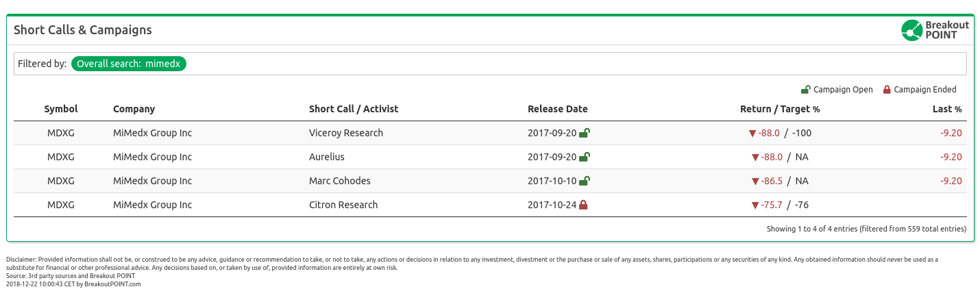Click MiMedx Group Inc in the Marc Cohodes row
Viewport: 980px width, 300px height.
tap(153, 181)
